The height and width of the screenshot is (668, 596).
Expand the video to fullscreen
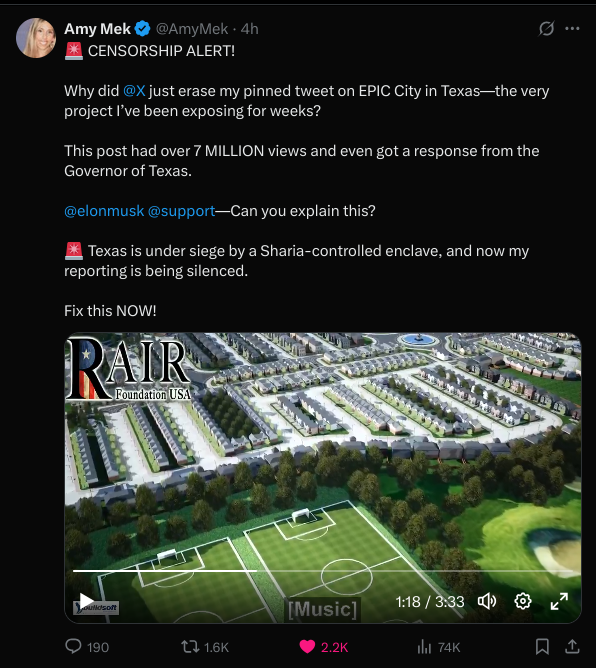559,601
